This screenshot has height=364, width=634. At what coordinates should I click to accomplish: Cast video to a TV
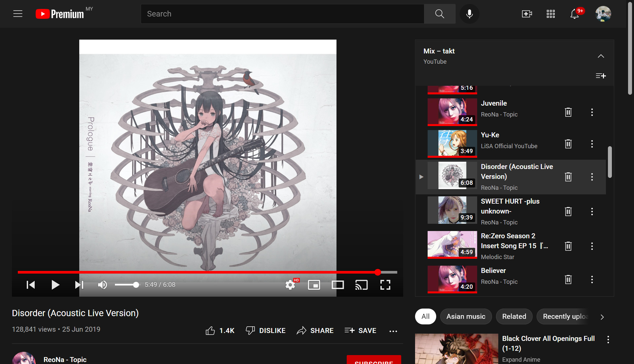click(x=361, y=285)
